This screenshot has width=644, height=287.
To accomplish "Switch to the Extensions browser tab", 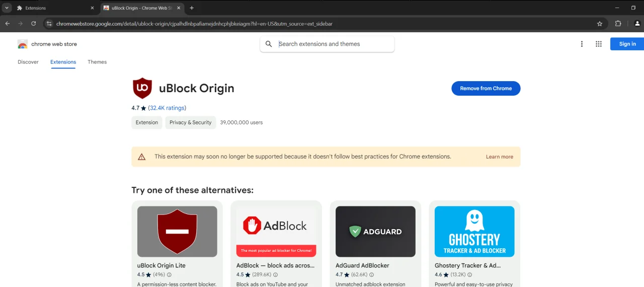I will (55, 8).
